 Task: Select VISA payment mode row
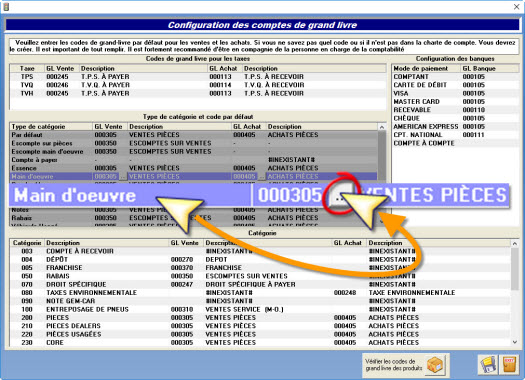(455, 93)
